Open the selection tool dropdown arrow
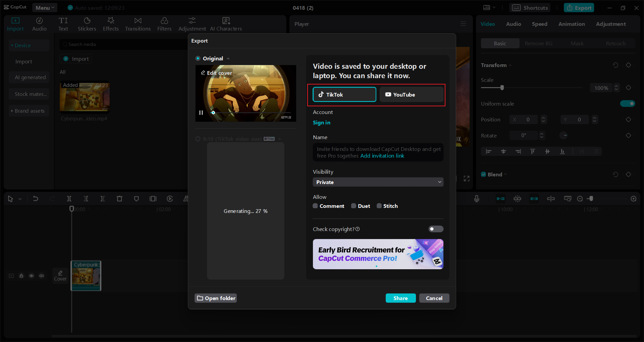 pyautogui.click(x=20, y=199)
